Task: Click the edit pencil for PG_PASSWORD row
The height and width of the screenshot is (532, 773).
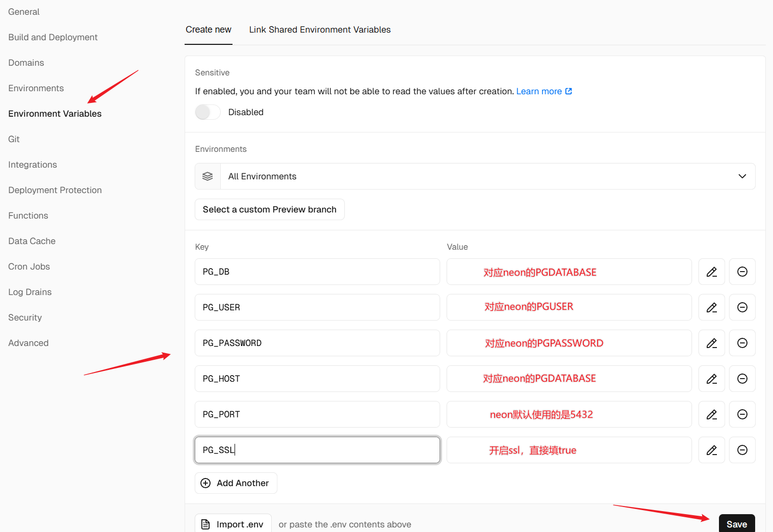Action: (711, 343)
